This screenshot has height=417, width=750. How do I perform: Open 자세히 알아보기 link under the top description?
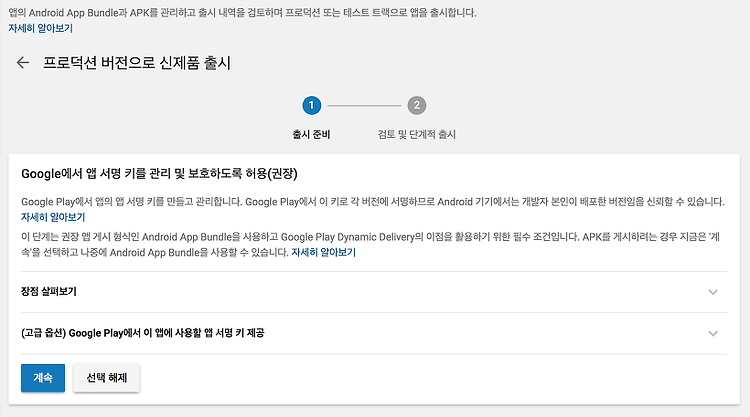point(41,28)
